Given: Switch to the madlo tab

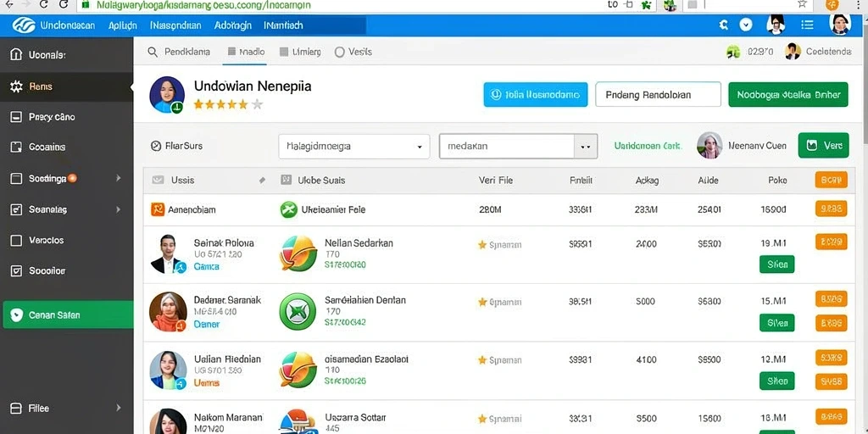Looking at the screenshot, I should pos(247,52).
